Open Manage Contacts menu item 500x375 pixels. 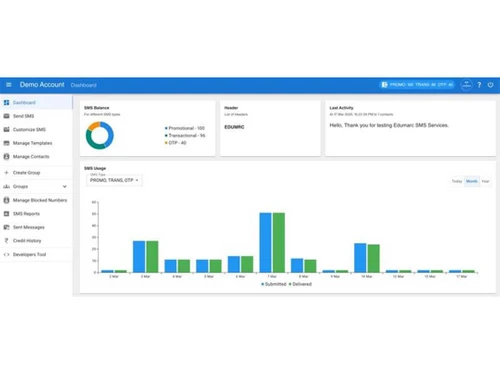click(36, 156)
